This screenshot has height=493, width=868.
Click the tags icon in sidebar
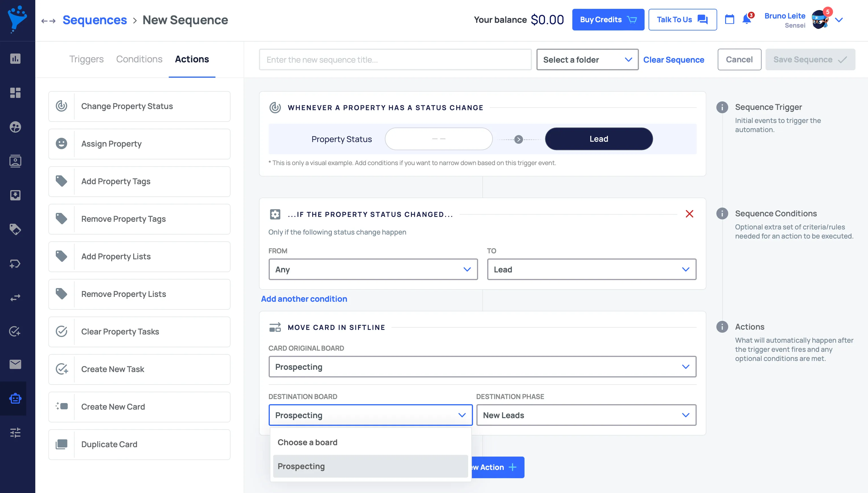[15, 229]
